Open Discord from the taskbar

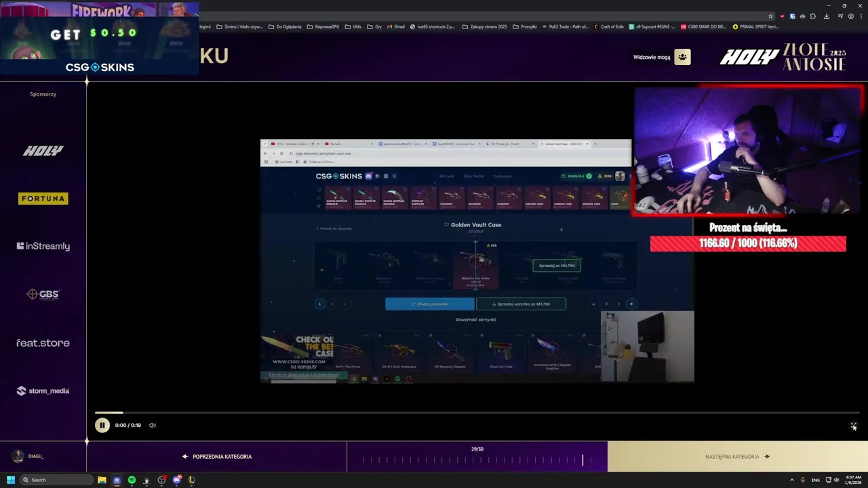coord(176,480)
